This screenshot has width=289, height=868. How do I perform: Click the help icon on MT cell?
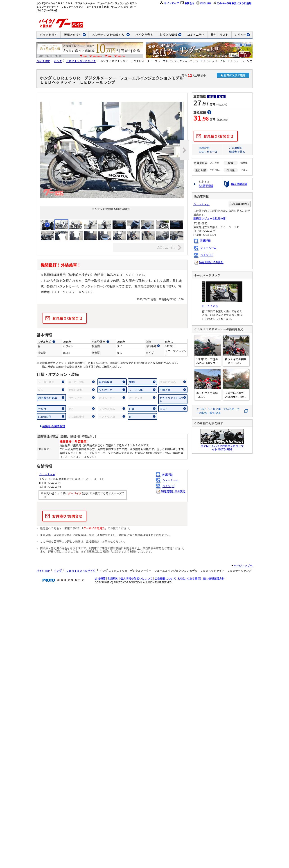(154, 416)
